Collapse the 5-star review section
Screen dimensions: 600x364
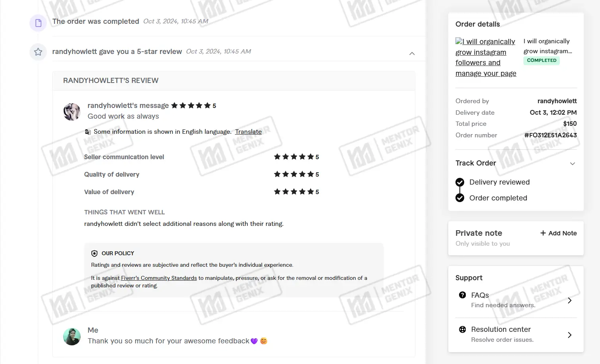click(412, 54)
